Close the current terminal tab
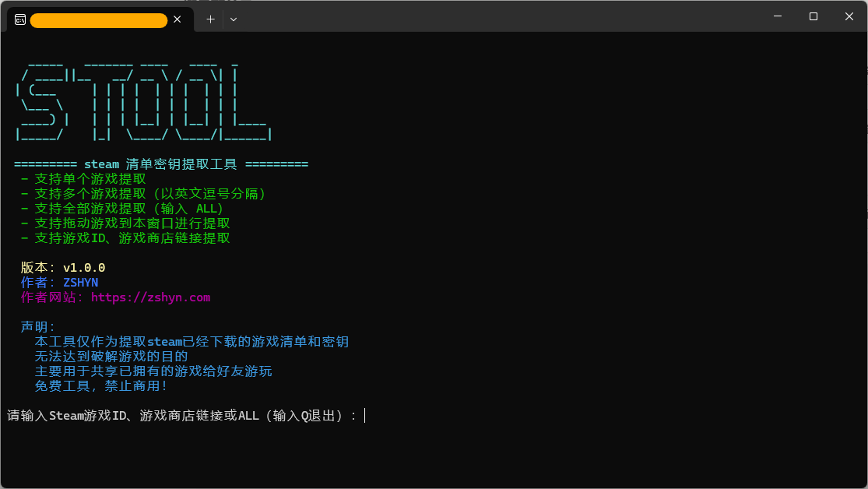Screen dimensions: 868x489 click(x=177, y=19)
